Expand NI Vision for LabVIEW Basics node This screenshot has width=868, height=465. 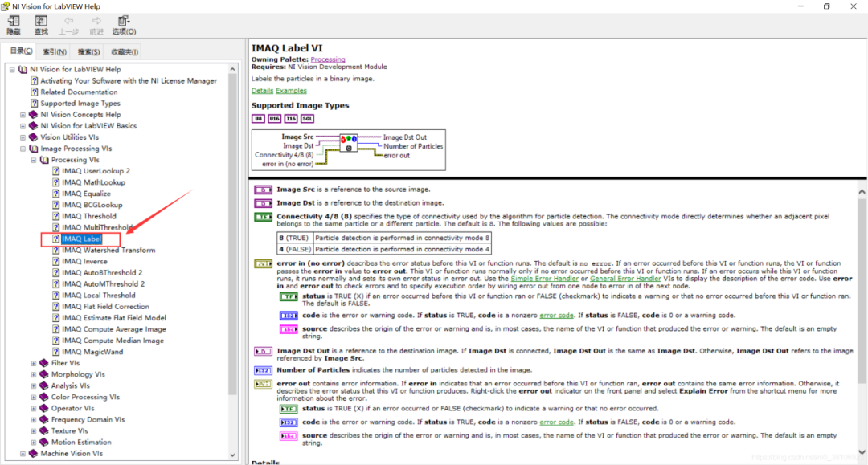23,126
